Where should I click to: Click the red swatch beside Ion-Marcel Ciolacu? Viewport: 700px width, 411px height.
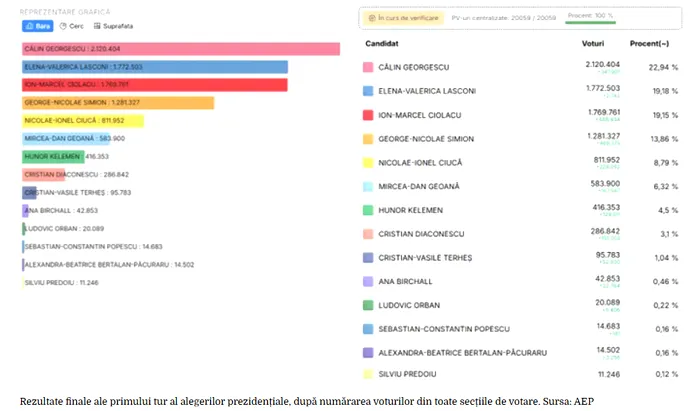[367, 115]
